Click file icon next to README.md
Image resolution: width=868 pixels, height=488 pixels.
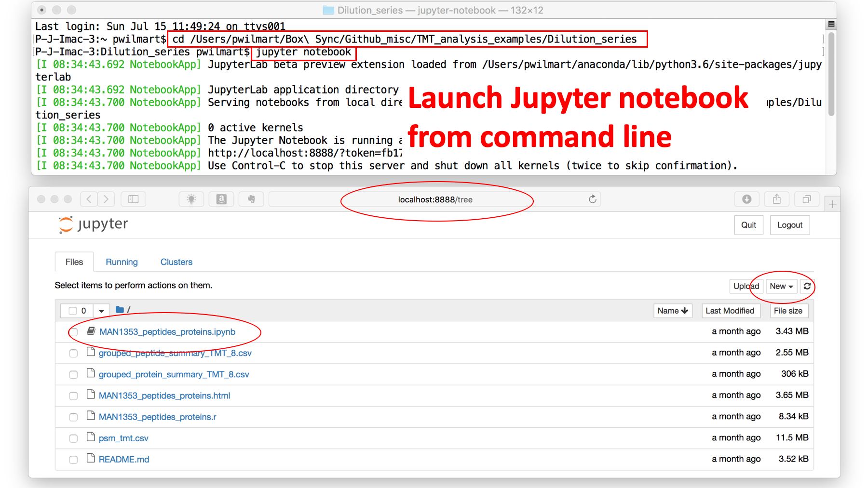91,458
